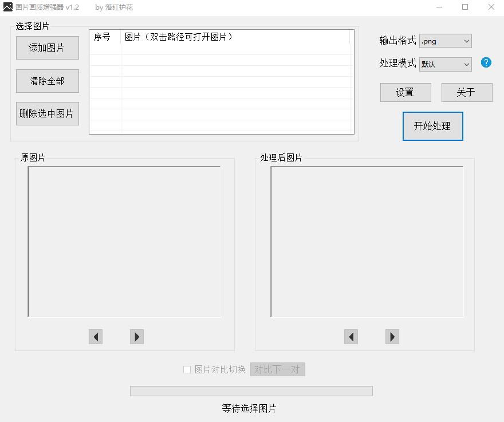The width and height of the screenshot is (504, 422).
Task: Close the 图片画质增强器 window
Action: [491, 7]
